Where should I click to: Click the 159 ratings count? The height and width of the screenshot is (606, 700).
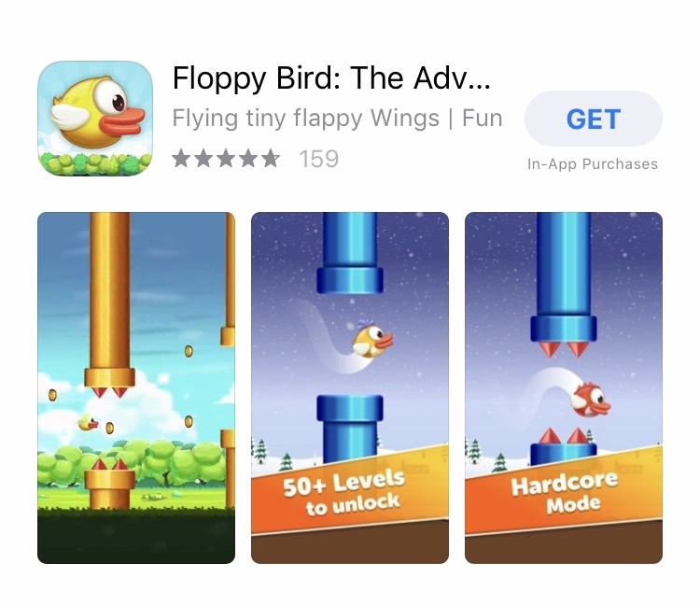[319, 159]
